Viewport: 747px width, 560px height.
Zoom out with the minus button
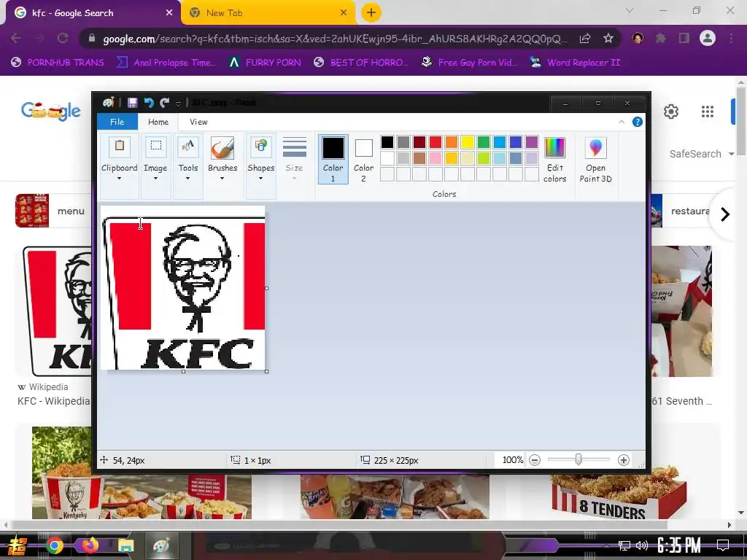coord(535,460)
